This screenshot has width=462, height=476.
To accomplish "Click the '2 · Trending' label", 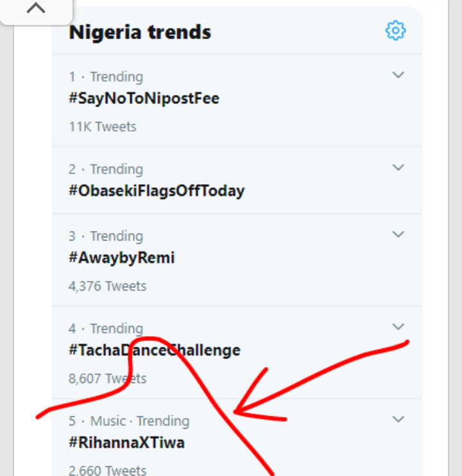I will click(x=106, y=169).
